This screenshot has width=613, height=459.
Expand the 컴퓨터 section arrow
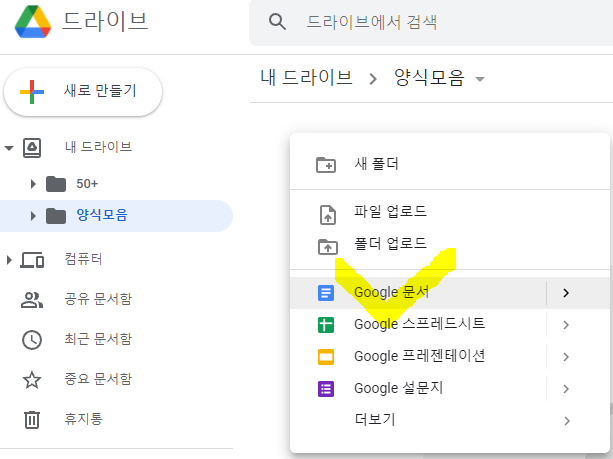pyautogui.click(x=9, y=260)
